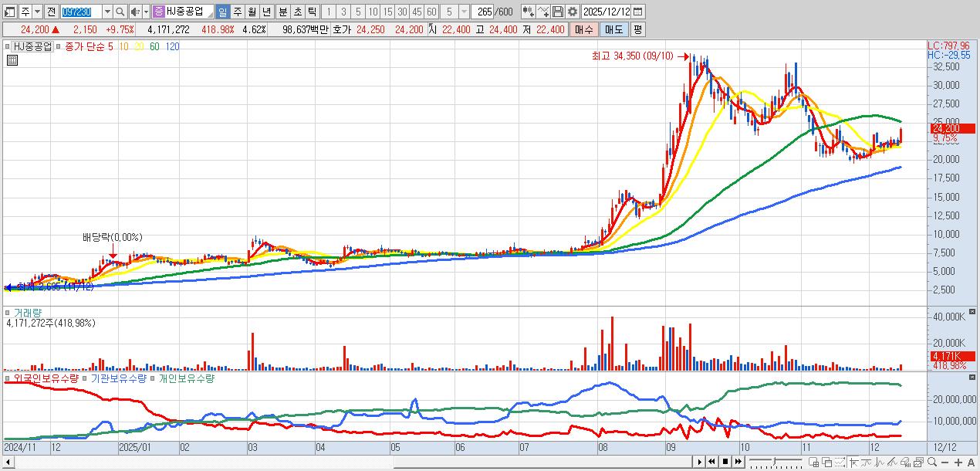
Task: Select the 45 interval button
Action: (417, 12)
